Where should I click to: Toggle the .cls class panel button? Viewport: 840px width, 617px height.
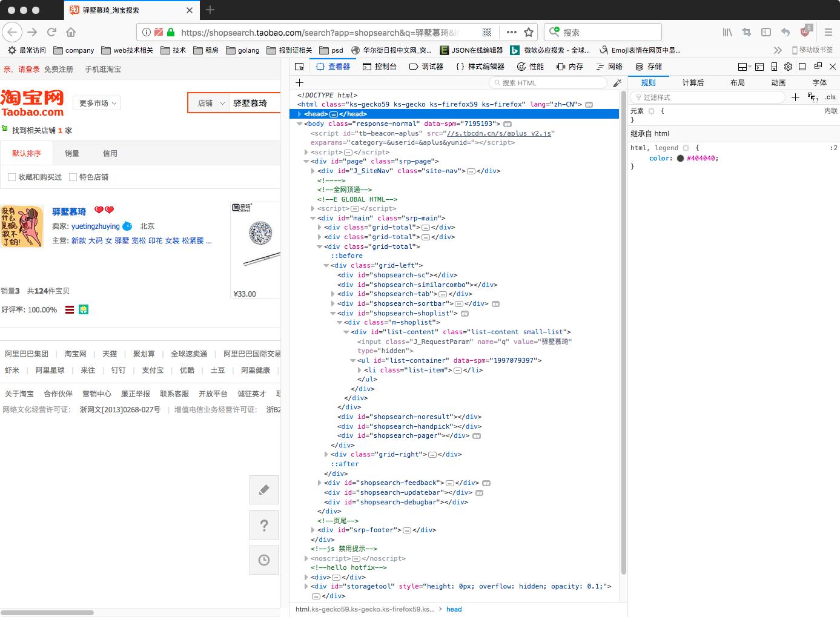(x=830, y=97)
